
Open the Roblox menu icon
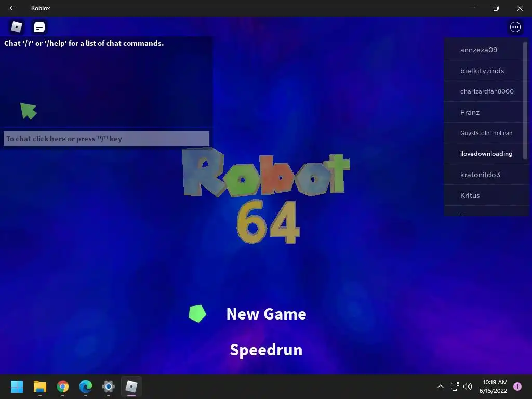pyautogui.click(x=16, y=27)
